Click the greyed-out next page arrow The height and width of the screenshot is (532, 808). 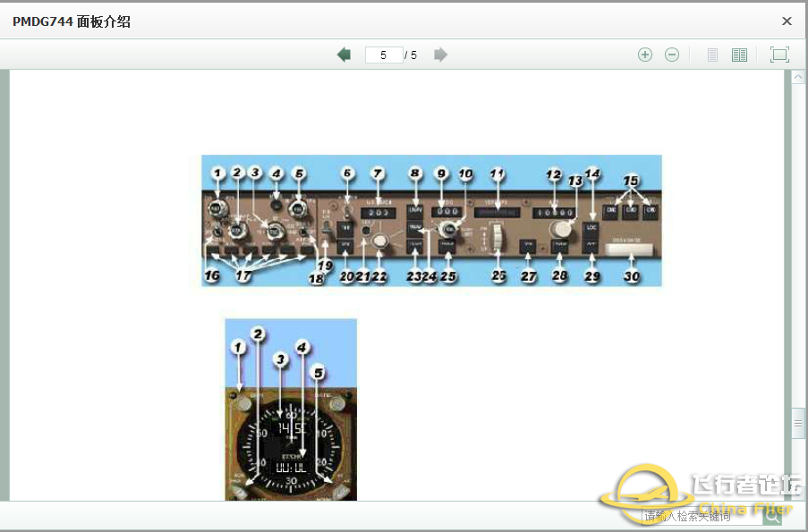point(440,55)
